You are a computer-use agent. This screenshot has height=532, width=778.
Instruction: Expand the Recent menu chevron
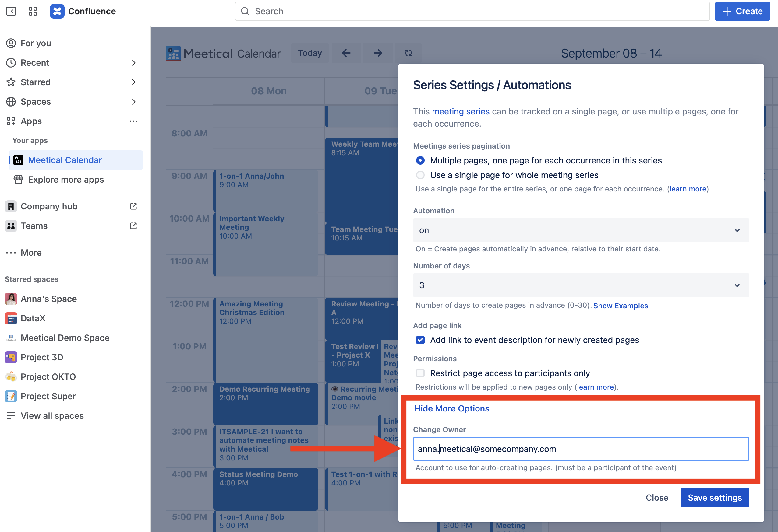tap(133, 62)
